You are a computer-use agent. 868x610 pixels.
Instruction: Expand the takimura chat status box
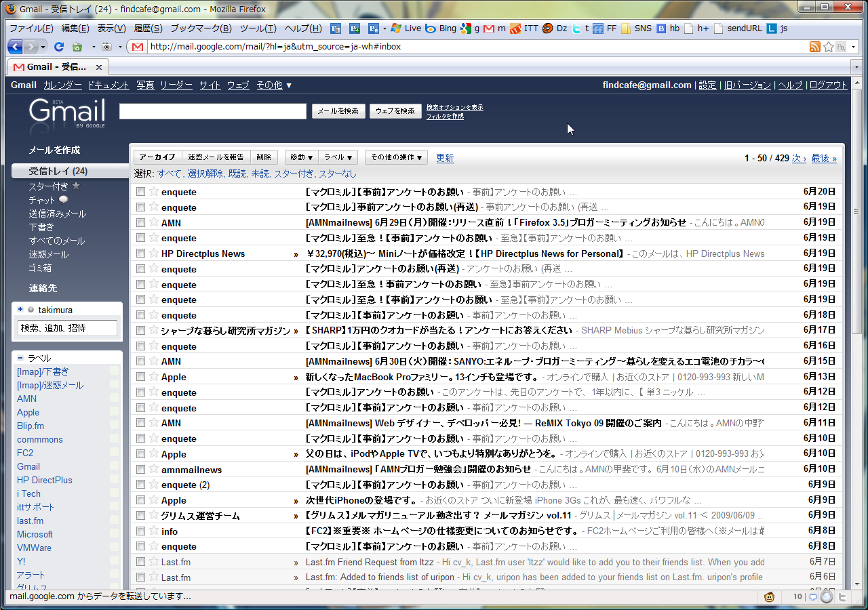click(x=20, y=310)
